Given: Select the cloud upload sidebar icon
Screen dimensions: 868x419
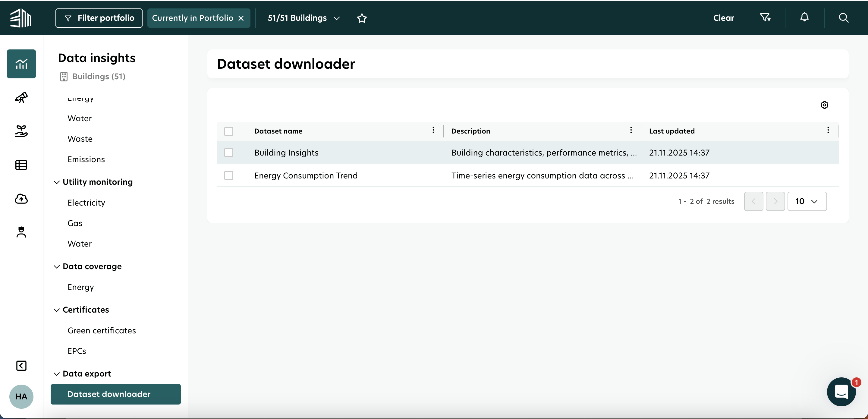Looking at the screenshot, I should pos(21,199).
